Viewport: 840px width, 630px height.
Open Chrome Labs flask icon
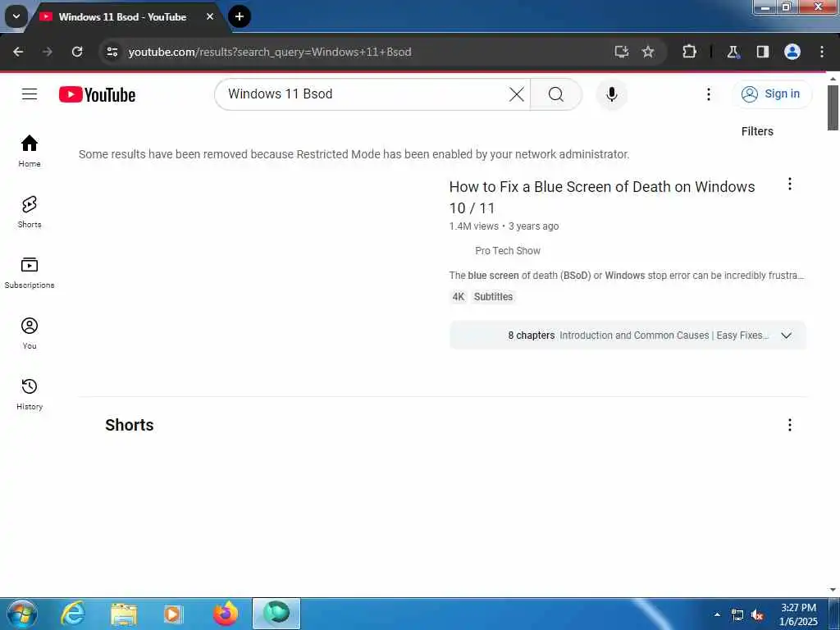point(733,52)
